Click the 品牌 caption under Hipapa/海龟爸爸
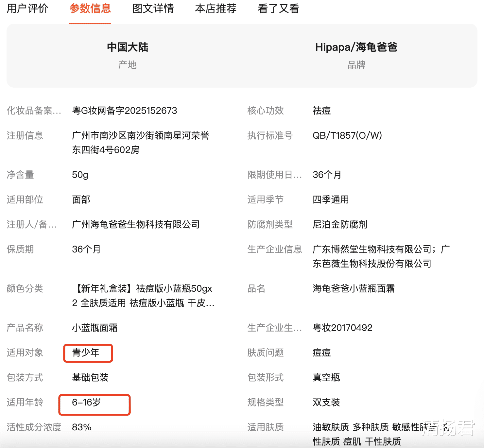Screen dimensions: 484x448 point(356,65)
